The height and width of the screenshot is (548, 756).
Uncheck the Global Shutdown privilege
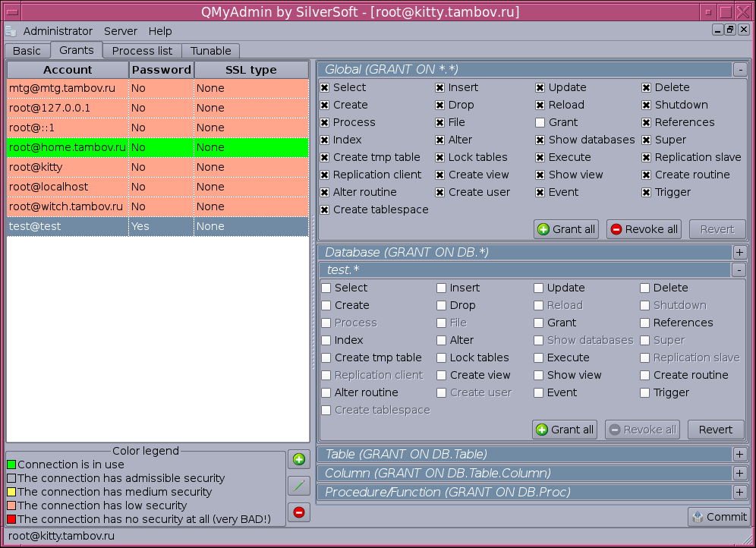[646, 105]
